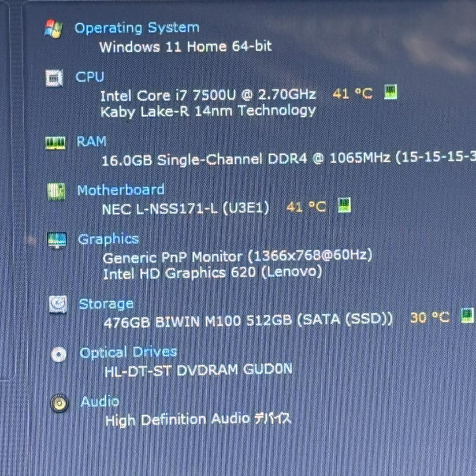This screenshot has height=476, width=476.
Task: Select 'HL-DT-ST DVDRAM GUD0N' optical drive text
Action: tap(198, 370)
